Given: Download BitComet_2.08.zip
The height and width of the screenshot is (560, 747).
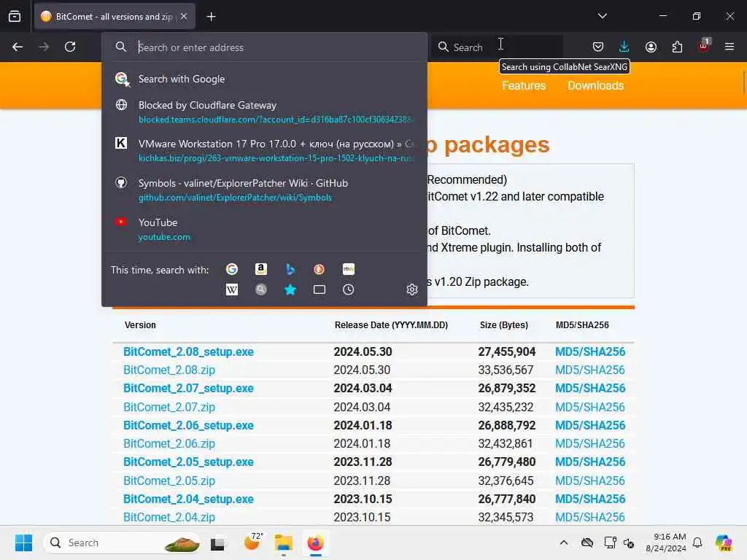Looking at the screenshot, I should [x=169, y=370].
